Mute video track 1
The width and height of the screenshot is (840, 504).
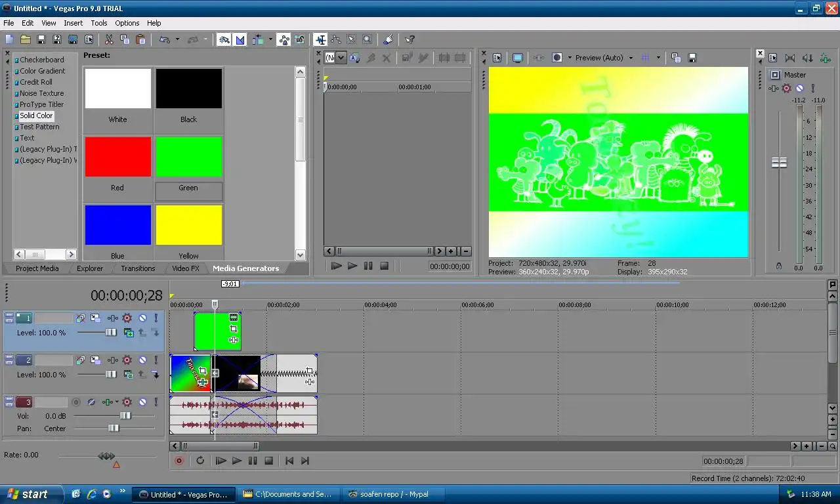(x=142, y=318)
